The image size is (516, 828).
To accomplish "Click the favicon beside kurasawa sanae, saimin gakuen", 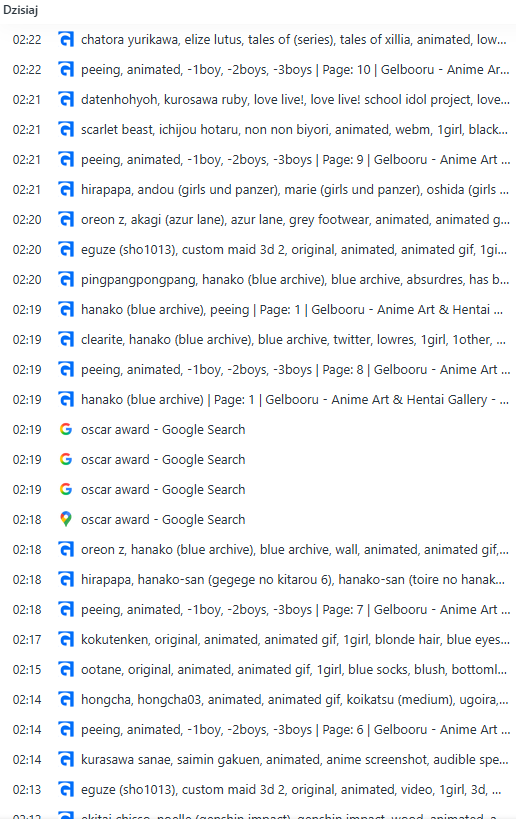I will point(65,759).
